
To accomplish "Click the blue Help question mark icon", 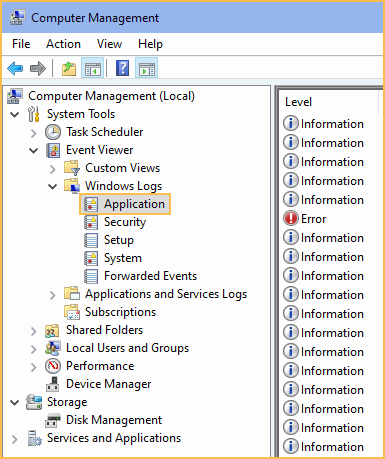I will pos(122,68).
